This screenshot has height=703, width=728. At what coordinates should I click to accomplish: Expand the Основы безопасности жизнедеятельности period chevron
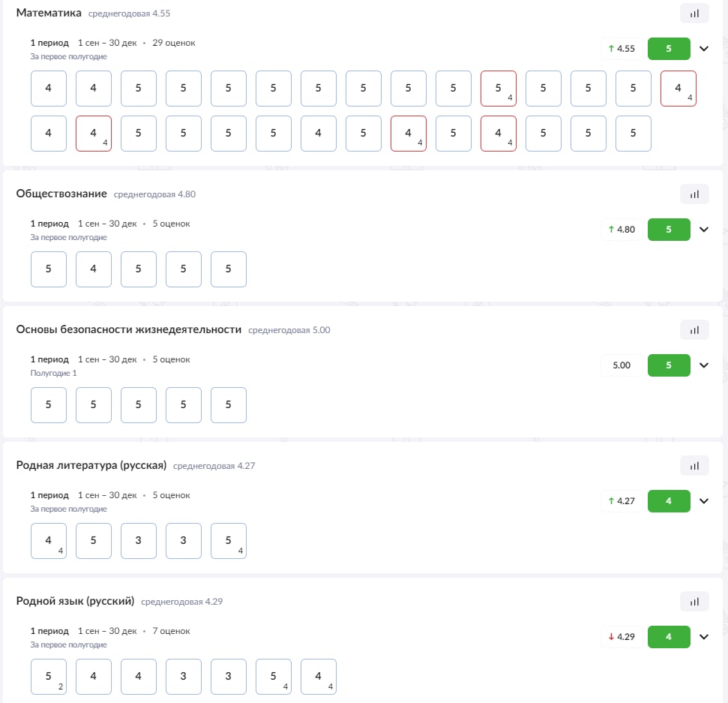704,365
